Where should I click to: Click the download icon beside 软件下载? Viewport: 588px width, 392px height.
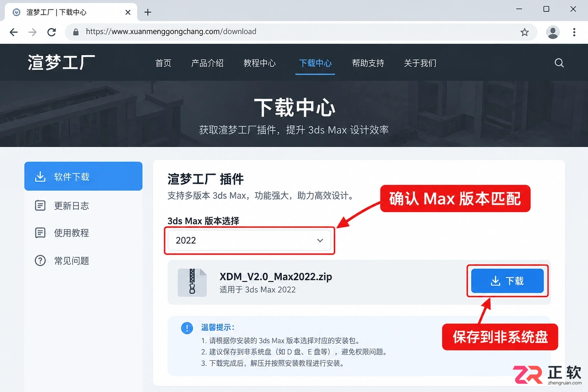coord(40,176)
